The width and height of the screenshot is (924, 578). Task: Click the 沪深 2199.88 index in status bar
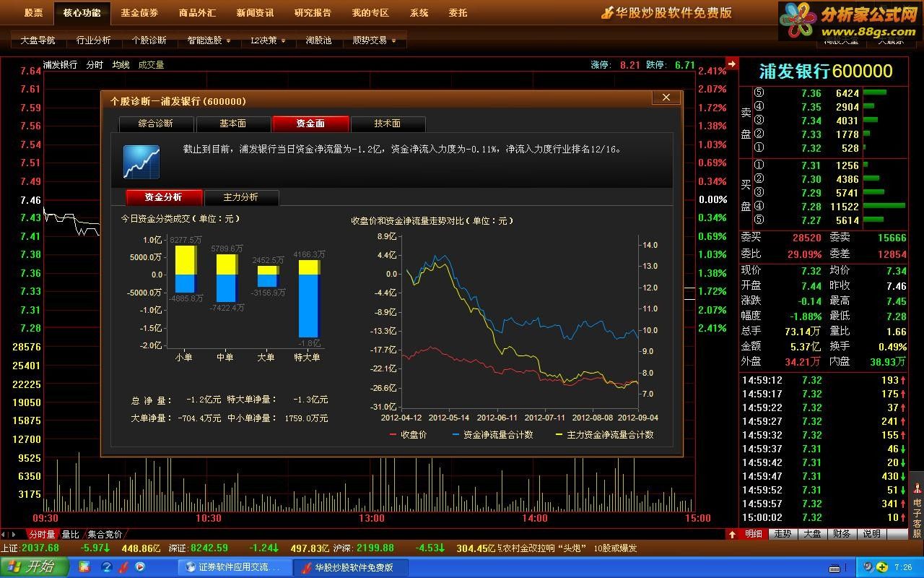point(363,548)
